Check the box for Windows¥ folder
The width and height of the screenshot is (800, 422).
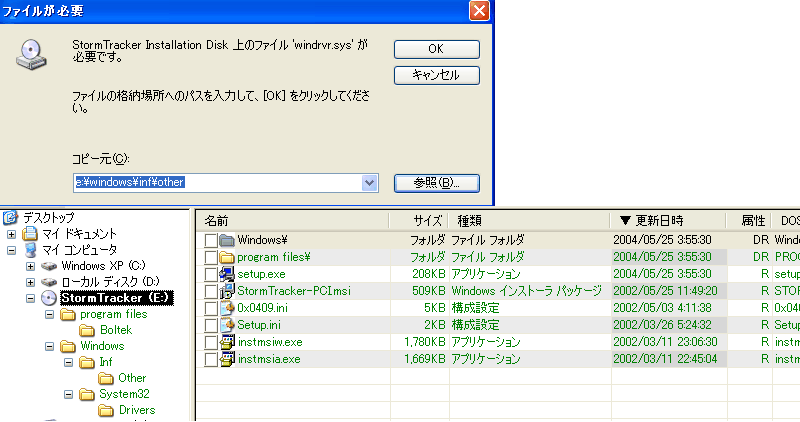tap(211, 240)
